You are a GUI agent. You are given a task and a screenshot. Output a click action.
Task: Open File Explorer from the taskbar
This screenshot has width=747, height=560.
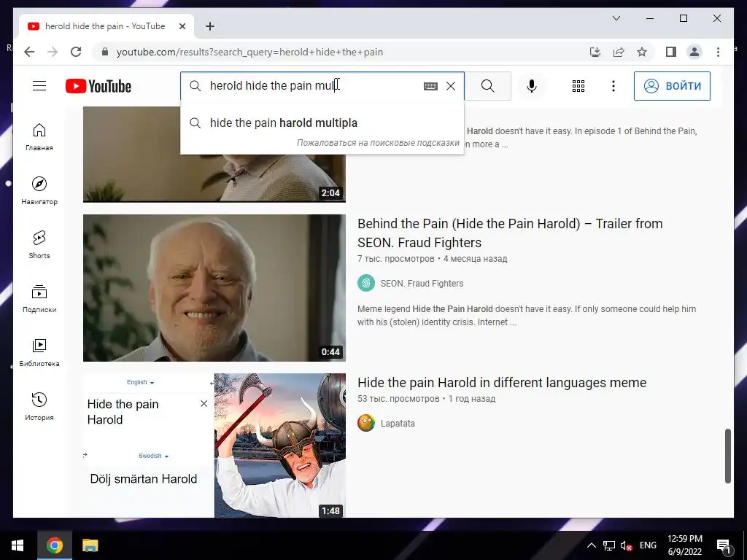click(90, 545)
